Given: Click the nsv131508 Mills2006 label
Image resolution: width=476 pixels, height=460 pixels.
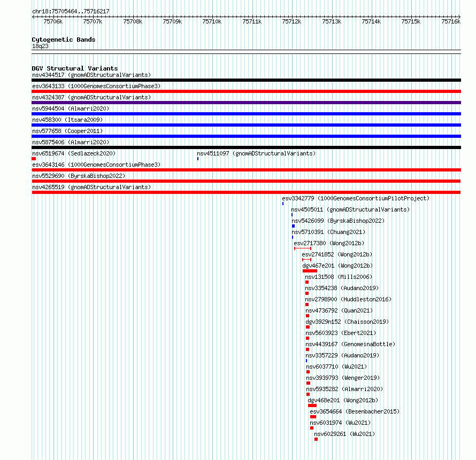Looking at the screenshot, I should click(339, 277).
